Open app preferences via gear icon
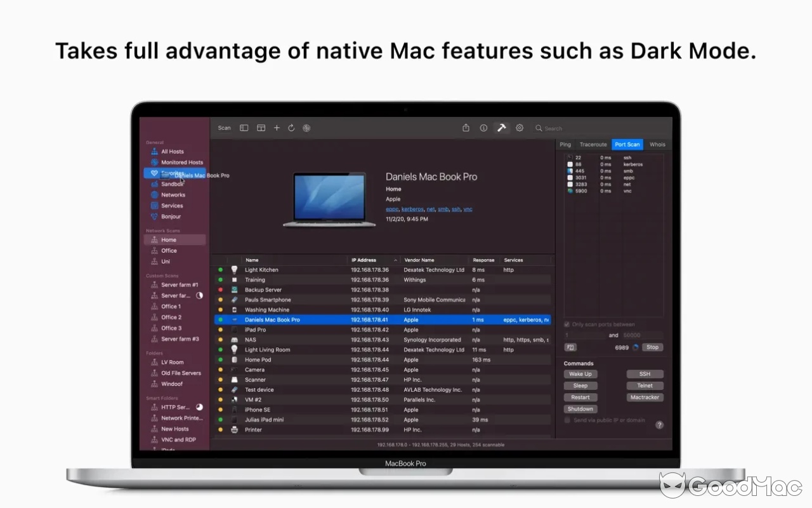 [519, 128]
